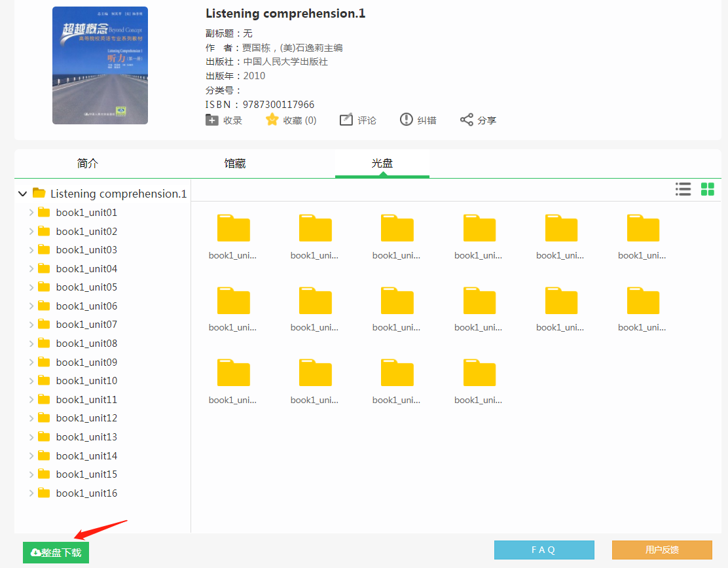Expand the book1_unit01 tree node

pos(31,213)
